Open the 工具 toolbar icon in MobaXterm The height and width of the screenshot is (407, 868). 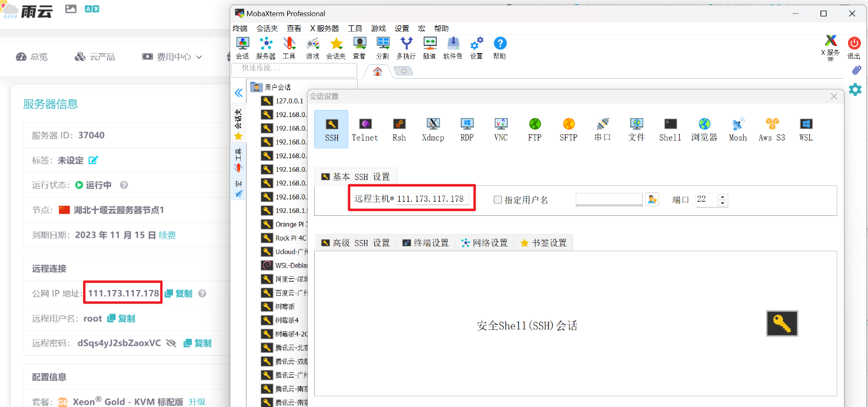(x=289, y=48)
